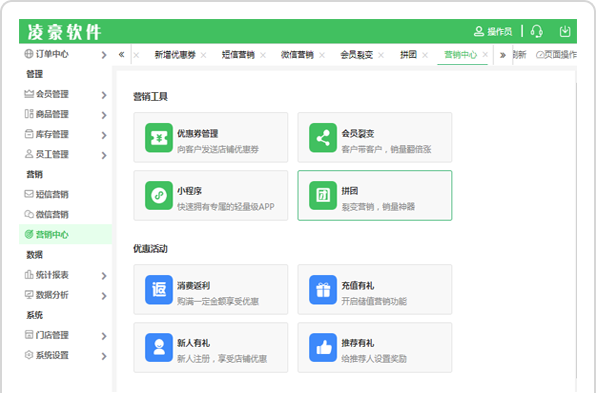Screen dimensions: 596x393
Task: Open the 页面操作 menu
Action: pos(556,55)
